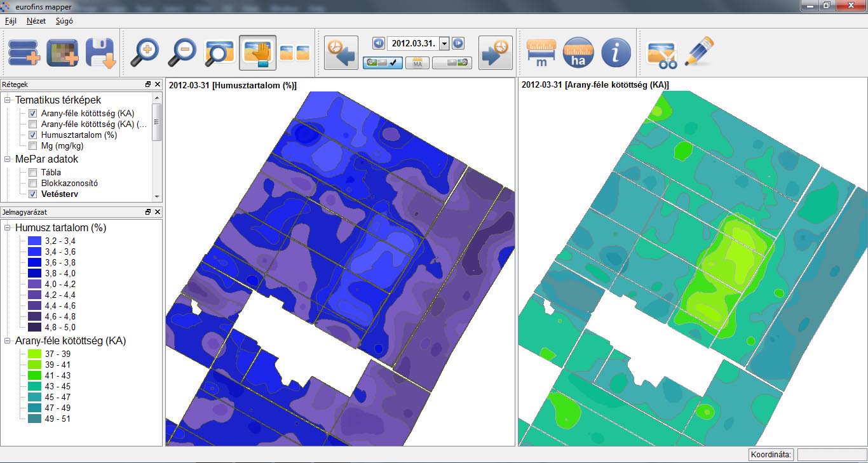868x463 pixels.
Task: Click the 37 - 39 legend color swatch
Action: (34, 354)
